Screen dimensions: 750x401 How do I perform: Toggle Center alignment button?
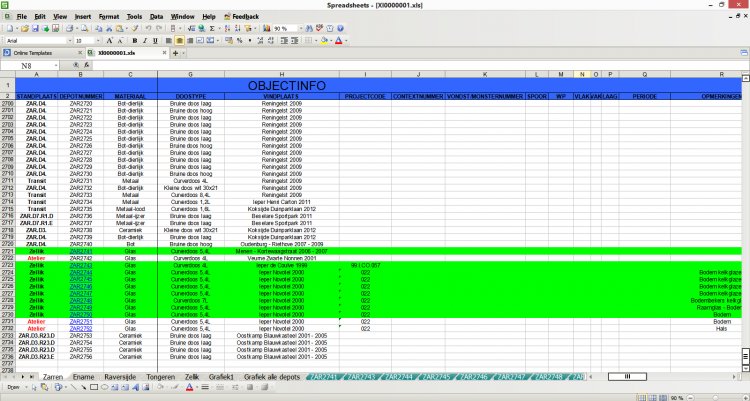coord(179,41)
